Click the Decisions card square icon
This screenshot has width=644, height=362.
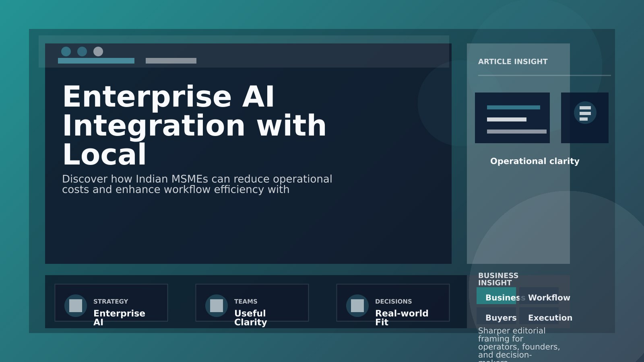click(357, 306)
